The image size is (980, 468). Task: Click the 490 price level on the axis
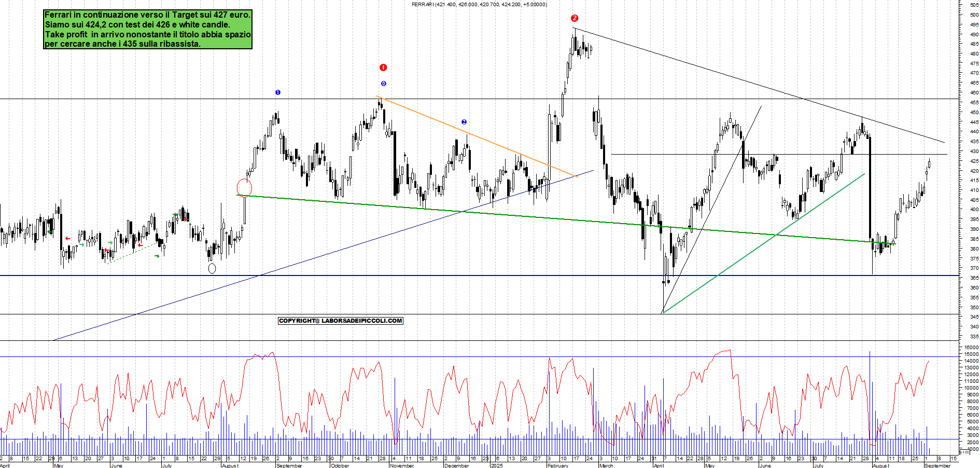pyautogui.click(x=974, y=34)
